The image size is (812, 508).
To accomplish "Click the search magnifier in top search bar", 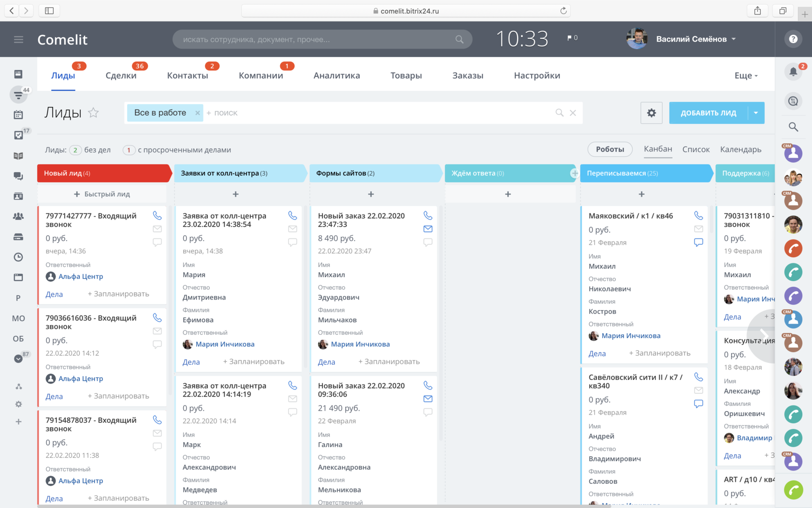I will [x=459, y=39].
